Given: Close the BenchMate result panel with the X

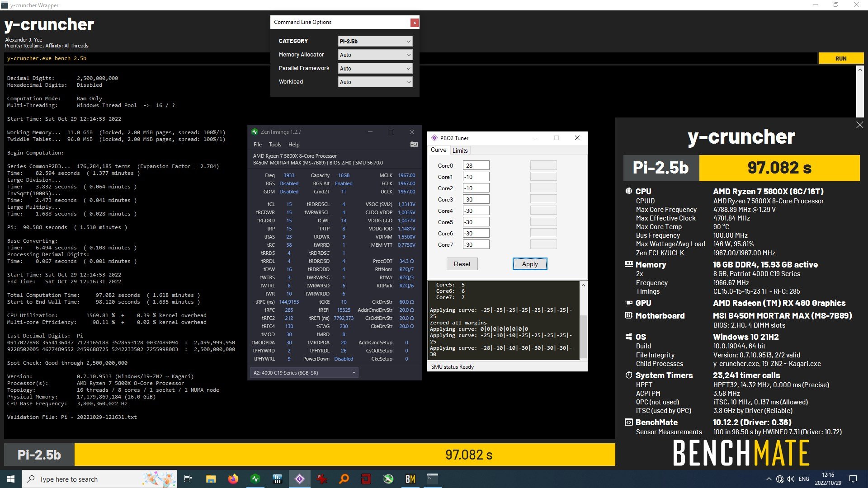Looking at the screenshot, I should point(859,125).
